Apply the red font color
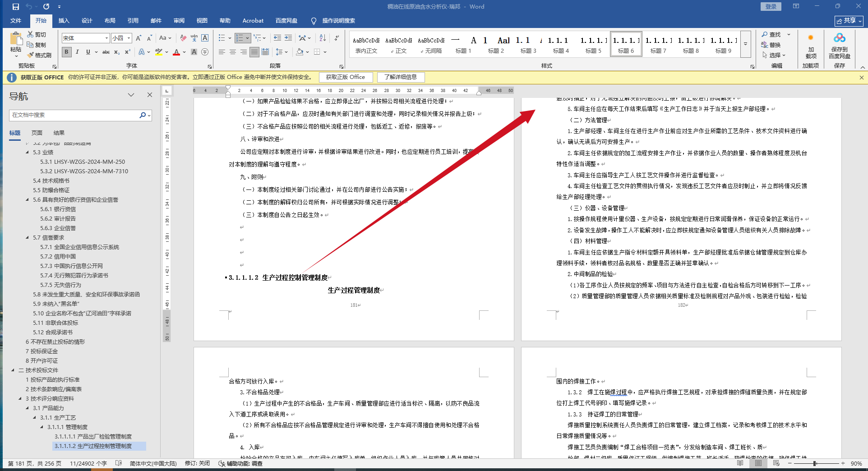The image size is (868, 471). click(x=176, y=52)
